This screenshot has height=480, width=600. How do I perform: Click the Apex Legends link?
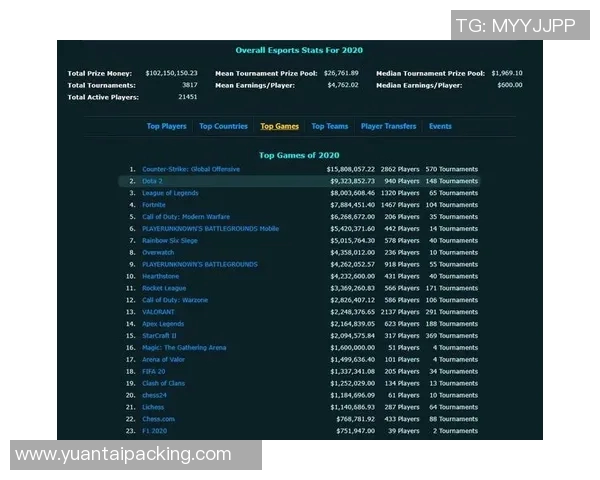[x=163, y=324]
